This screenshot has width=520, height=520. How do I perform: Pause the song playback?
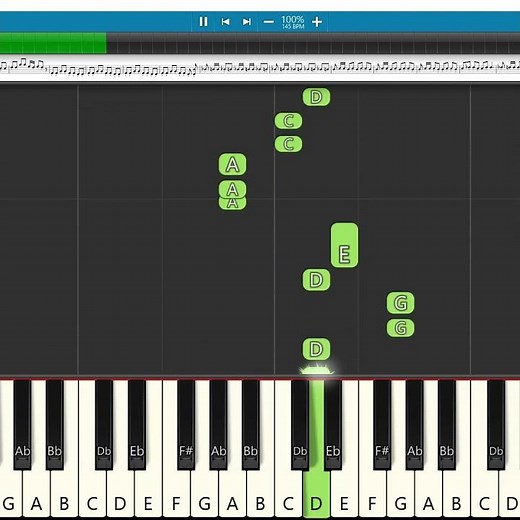[203, 22]
